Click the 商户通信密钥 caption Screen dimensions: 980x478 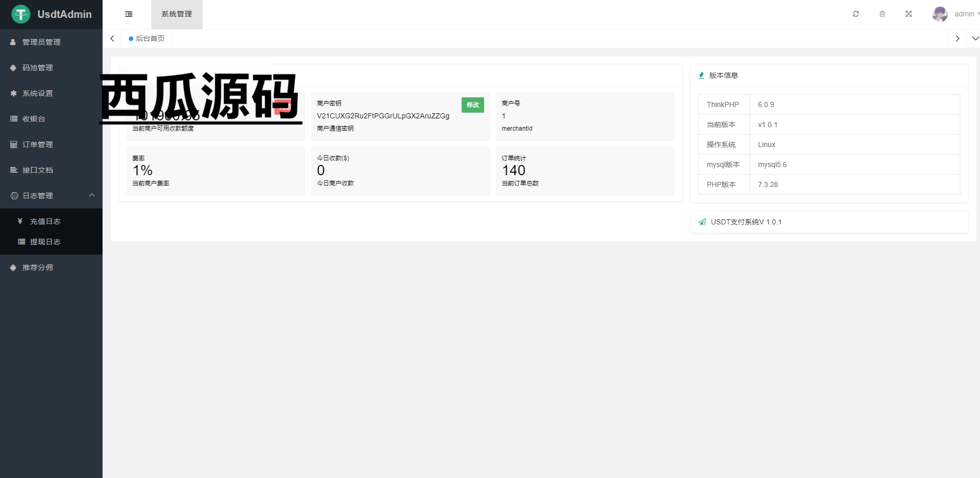[335, 129]
